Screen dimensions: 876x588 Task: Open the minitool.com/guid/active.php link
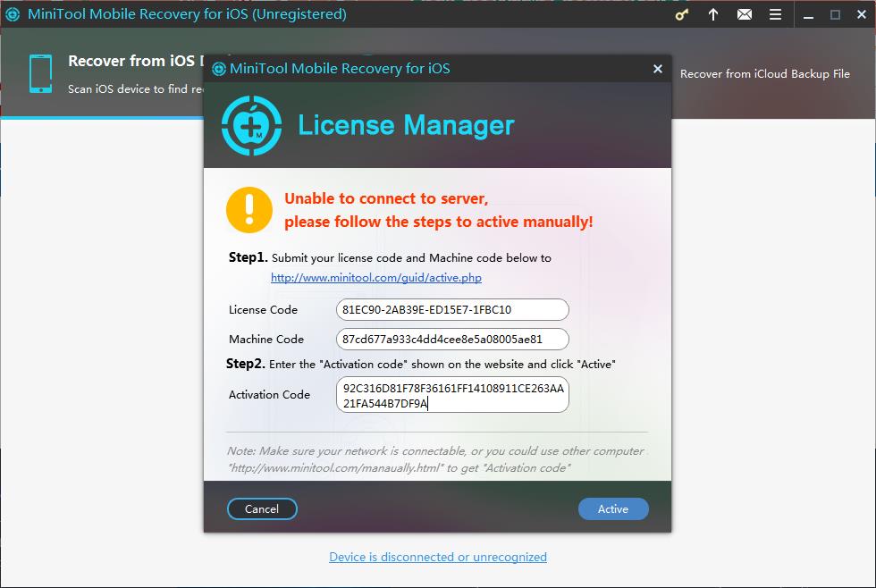(376, 278)
